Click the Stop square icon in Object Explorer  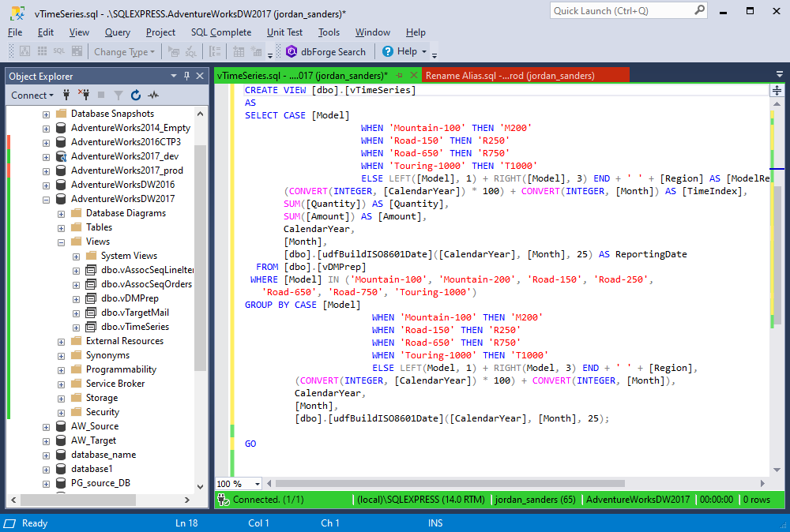(x=101, y=96)
